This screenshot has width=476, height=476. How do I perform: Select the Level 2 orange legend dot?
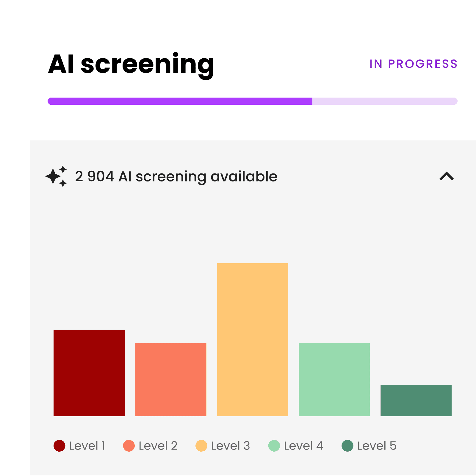click(x=129, y=445)
